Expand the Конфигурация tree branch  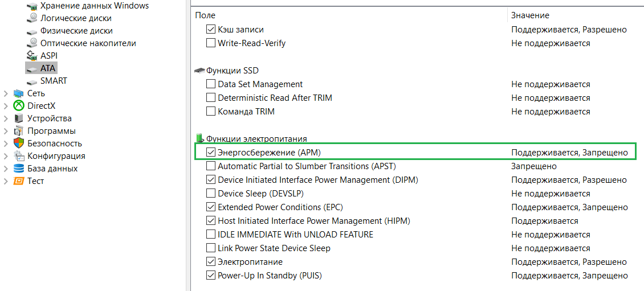[6, 156]
